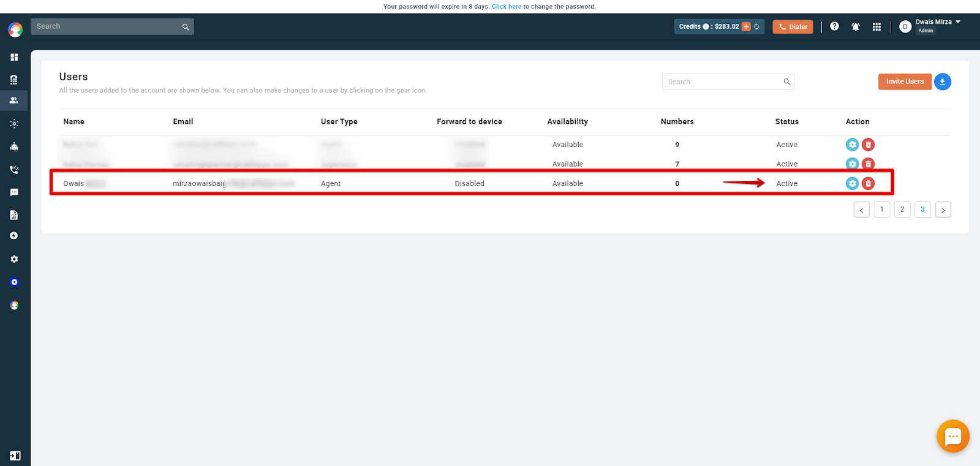This screenshot has width=980, height=466.
Task: Select the Users icon in sidebar
Action: pos(14,100)
